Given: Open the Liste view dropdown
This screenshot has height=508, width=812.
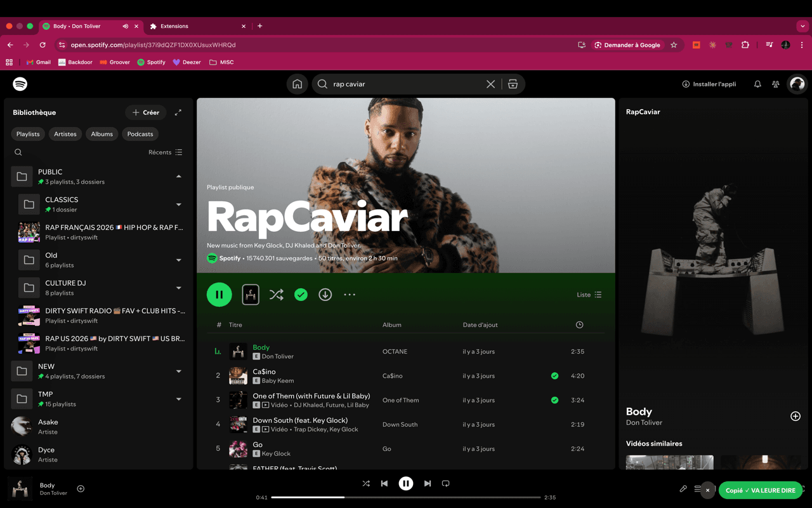Looking at the screenshot, I should click(x=589, y=295).
